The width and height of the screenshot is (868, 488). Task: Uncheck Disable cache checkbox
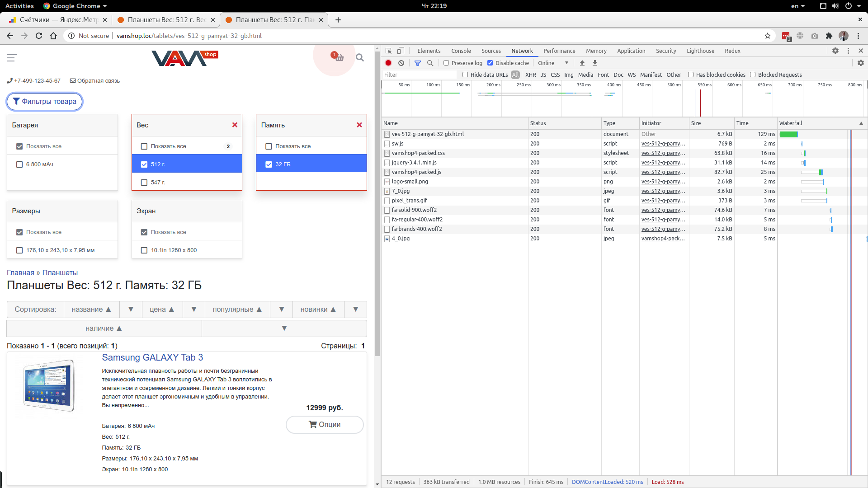(x=490, y=63)
